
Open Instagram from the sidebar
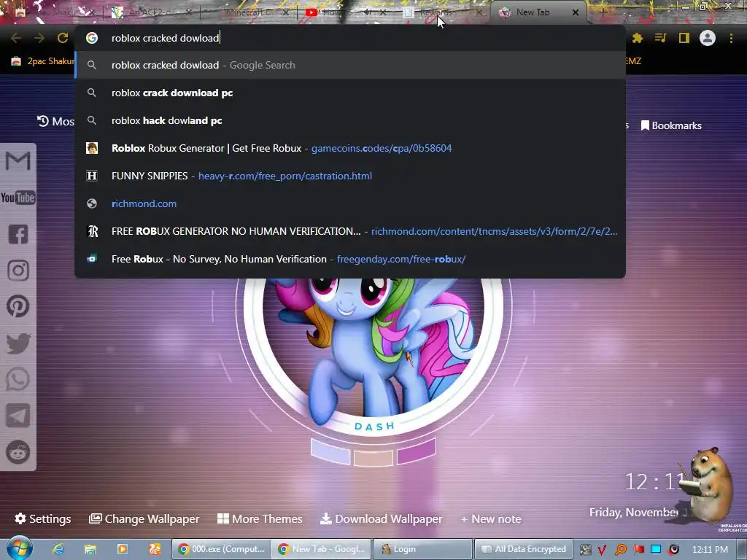click(18, 271)
